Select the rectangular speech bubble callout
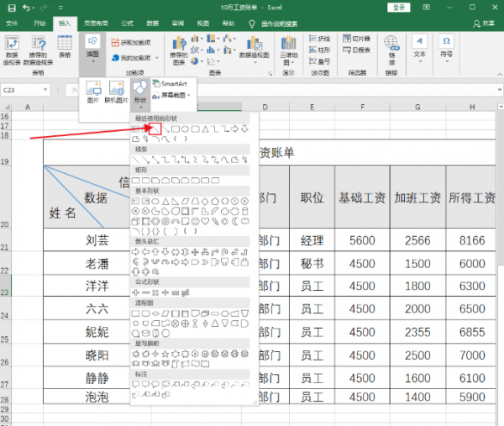The height and width of the screenshot is (426, 504). [x=135, y=384]
